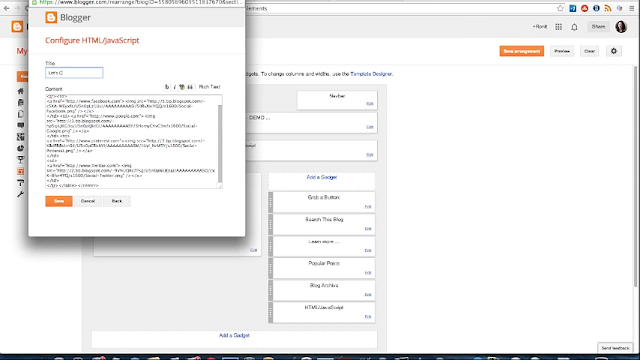Click italic formatting icon above Content

click(174, 87)
